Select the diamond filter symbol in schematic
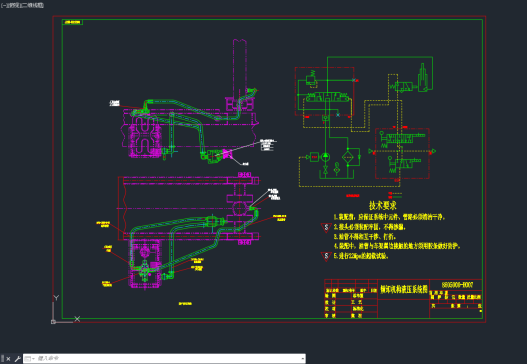527x364 pixels. [348, 157]
